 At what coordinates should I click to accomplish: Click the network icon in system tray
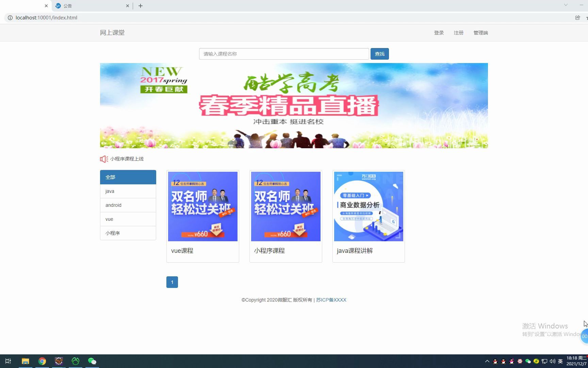click(544, 361)
